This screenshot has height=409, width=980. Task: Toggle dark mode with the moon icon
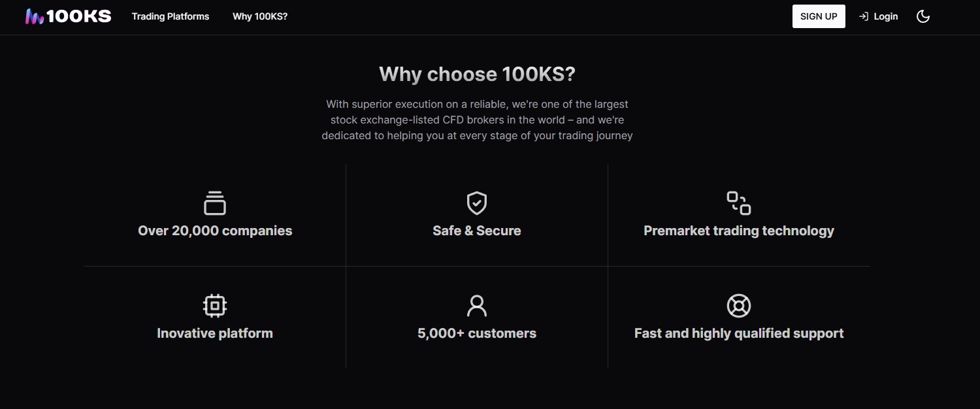pyautogui.click(x=923, y=16)
